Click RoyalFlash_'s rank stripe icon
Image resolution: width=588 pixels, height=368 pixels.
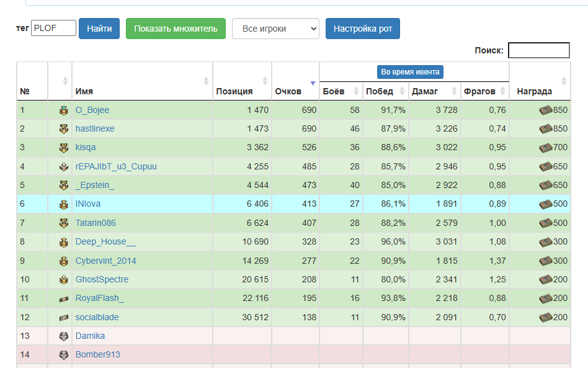point(64,299)
